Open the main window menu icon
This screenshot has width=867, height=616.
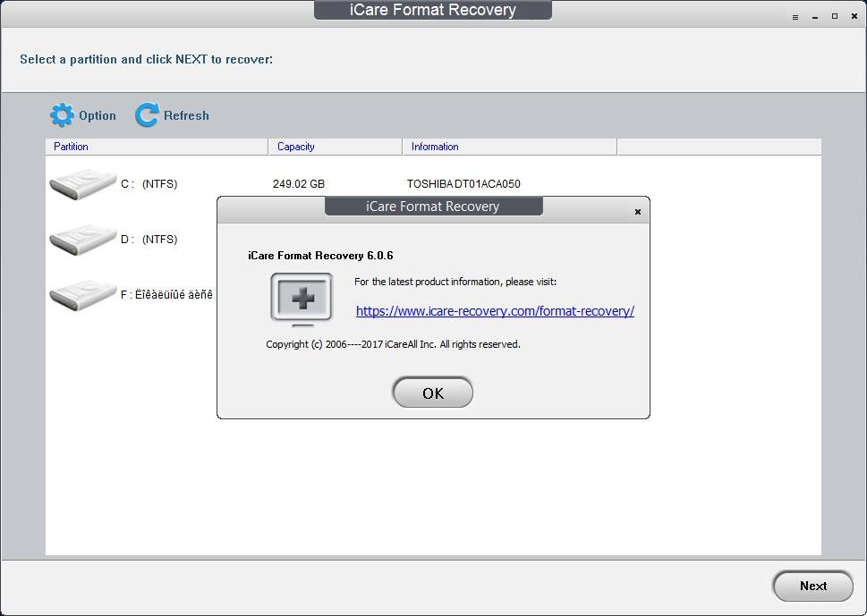point(795,17)
